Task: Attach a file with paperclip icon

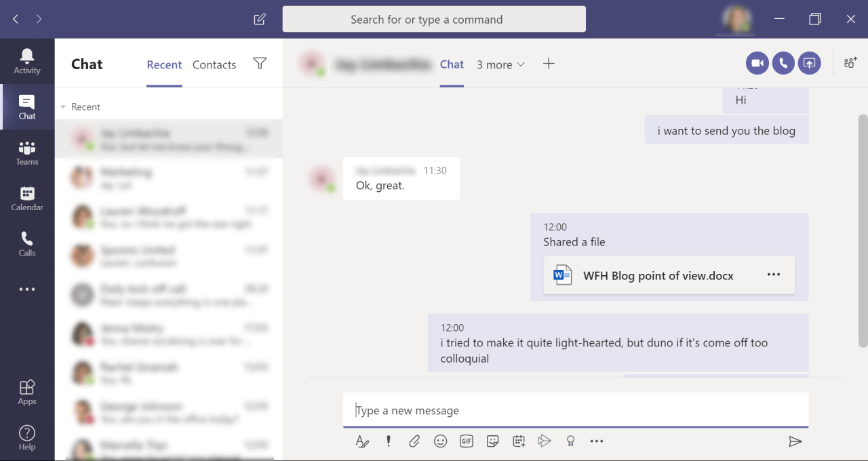Action: pos(414,441)
